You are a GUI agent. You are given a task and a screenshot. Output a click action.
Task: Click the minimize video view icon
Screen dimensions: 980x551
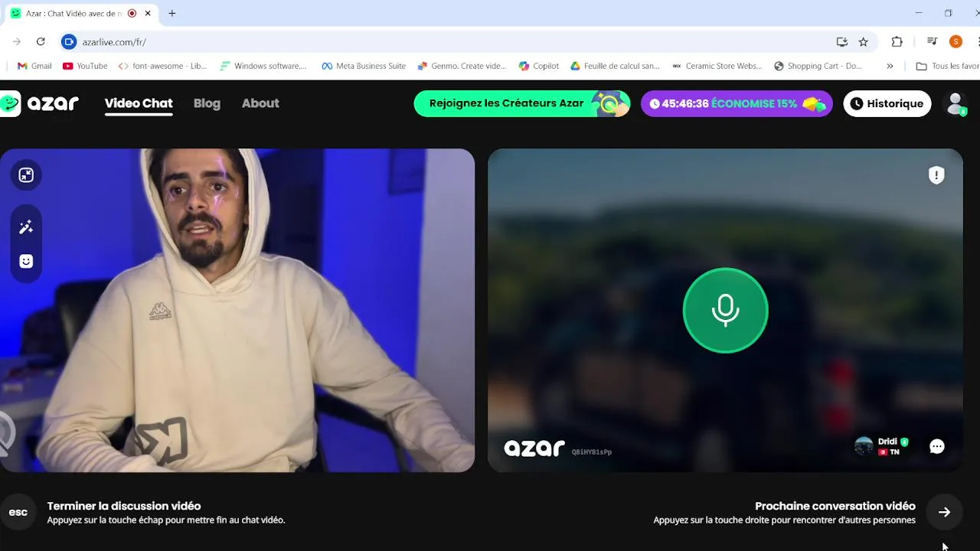(26, 175)
